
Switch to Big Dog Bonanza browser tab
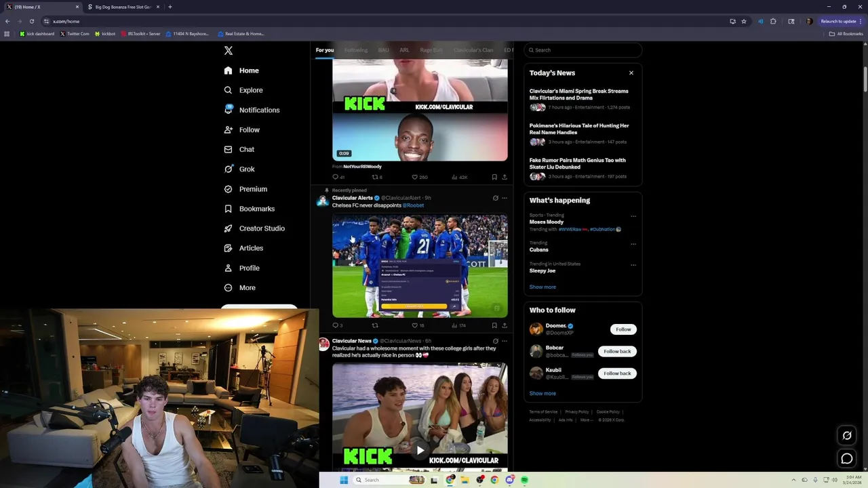click(122, 7)
